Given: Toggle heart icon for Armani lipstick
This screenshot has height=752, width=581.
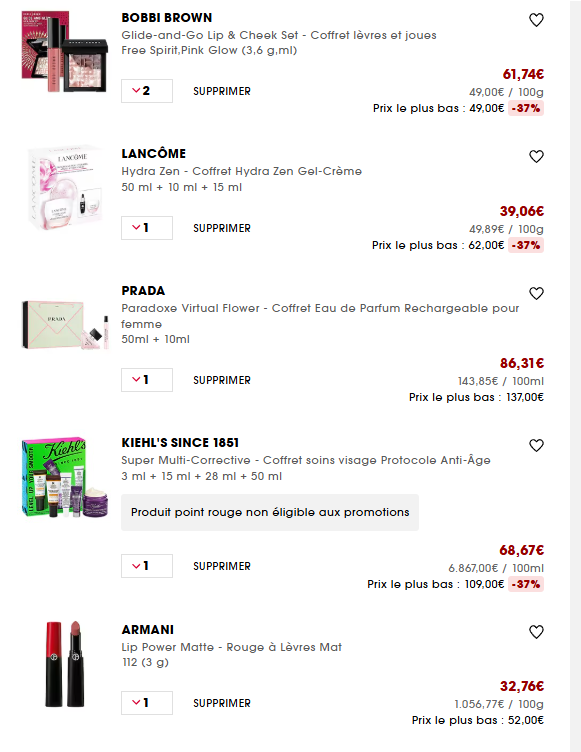Looking at the screenshot, I should 536,632.
